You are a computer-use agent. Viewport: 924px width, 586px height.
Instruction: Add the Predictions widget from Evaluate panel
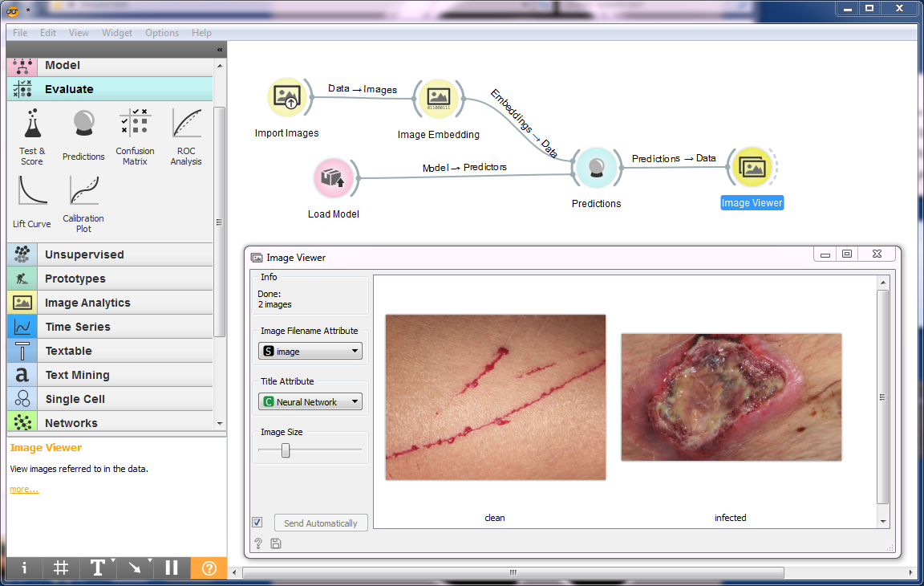point(83,136)
